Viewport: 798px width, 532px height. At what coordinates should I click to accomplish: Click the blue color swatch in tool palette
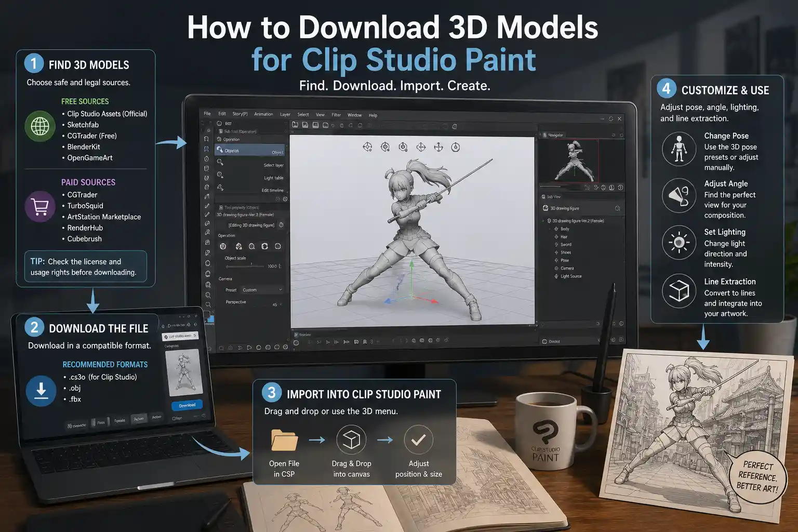[210, 318]
